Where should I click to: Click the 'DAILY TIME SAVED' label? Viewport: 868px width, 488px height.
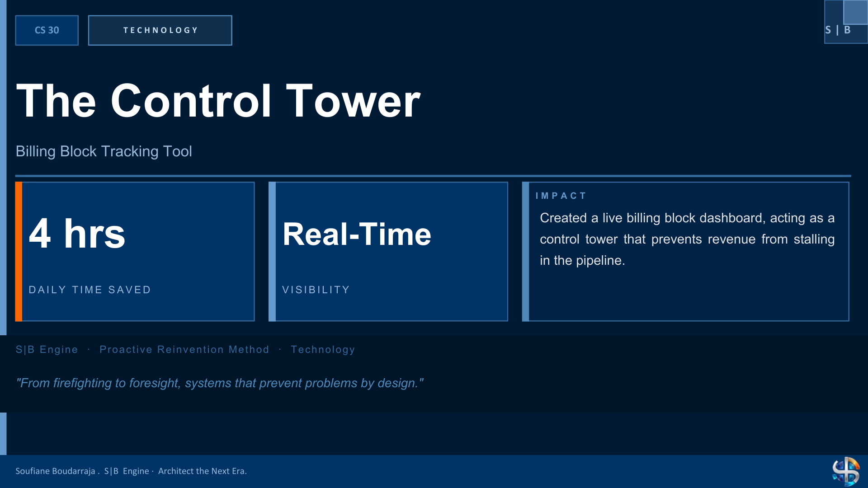[x=90, y=290]
